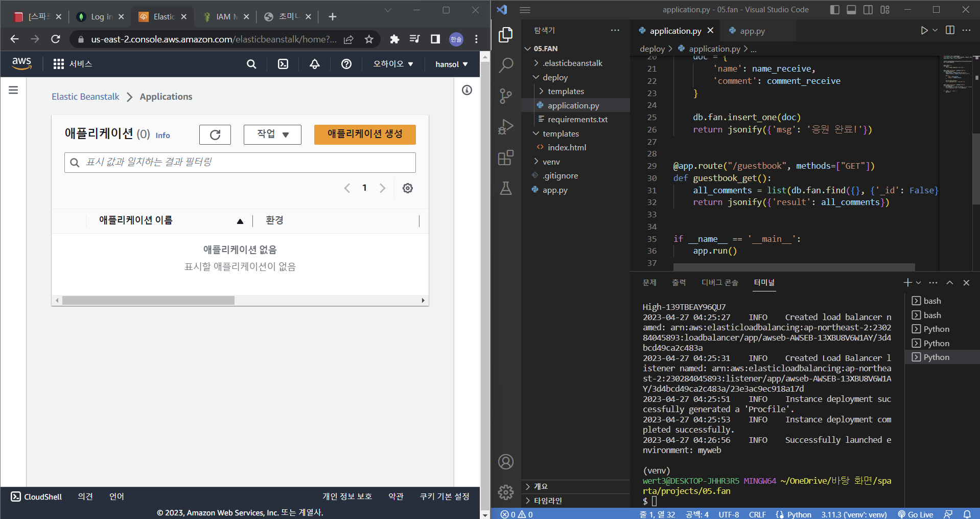Switch to the 출력 output tab
Screen dimensions: 980x519
pyautogui.click(x=679, y=283)
